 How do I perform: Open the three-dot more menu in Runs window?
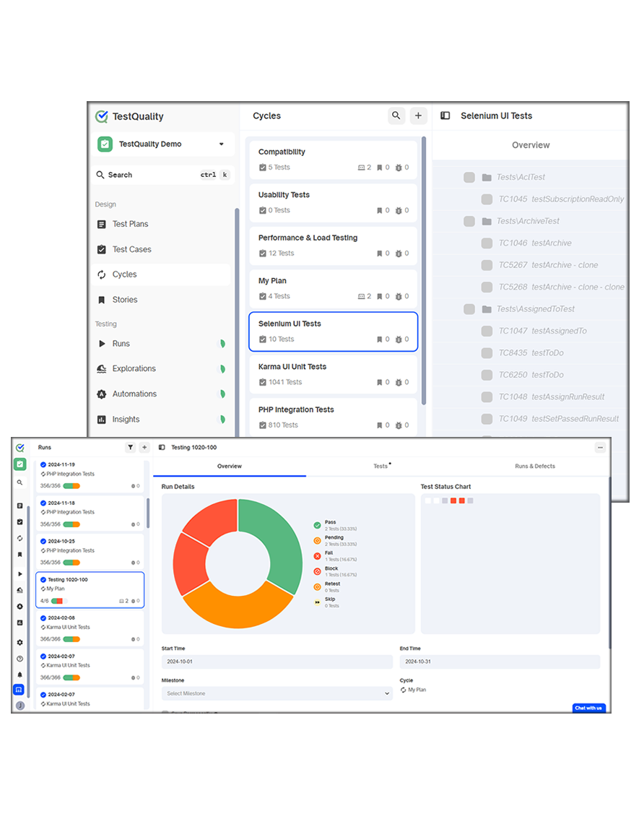click(x=600, y=447)
